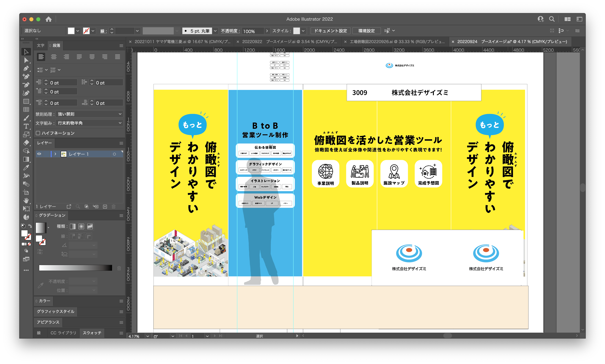This screenshot has height=364, width=605.
Task: Select the Rectangle tool
Action: 26,102
